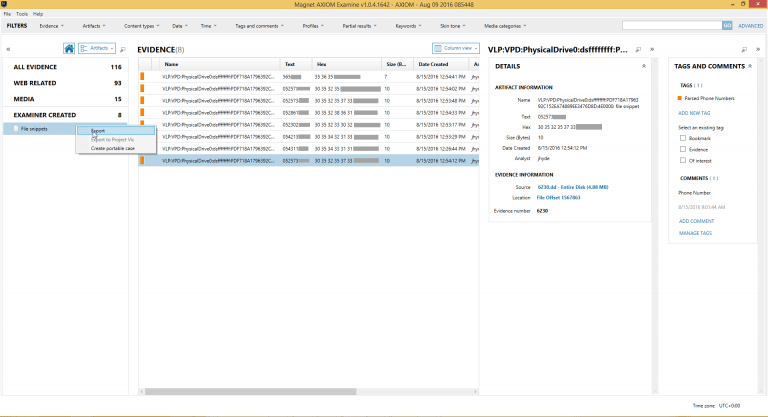Open the Skin tone filter dropdown
Viewport: 768px width, 417px height.
point(453,26)
